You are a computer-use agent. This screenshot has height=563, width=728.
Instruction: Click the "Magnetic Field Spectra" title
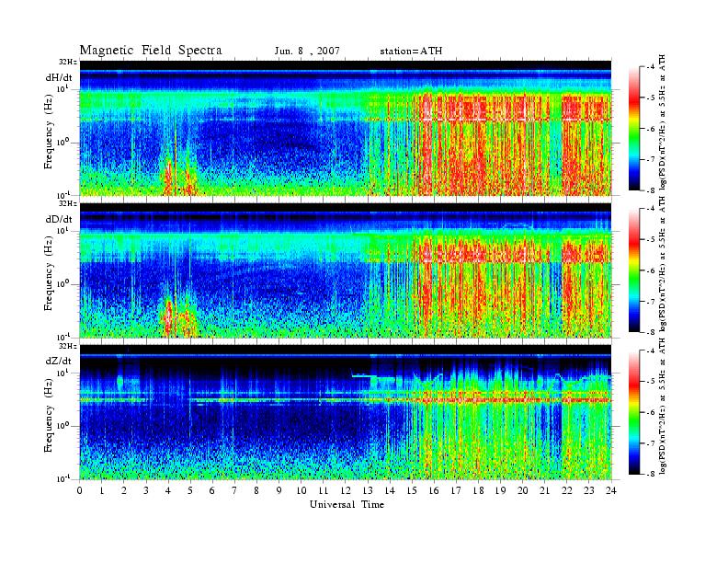[x=151, y=51]
